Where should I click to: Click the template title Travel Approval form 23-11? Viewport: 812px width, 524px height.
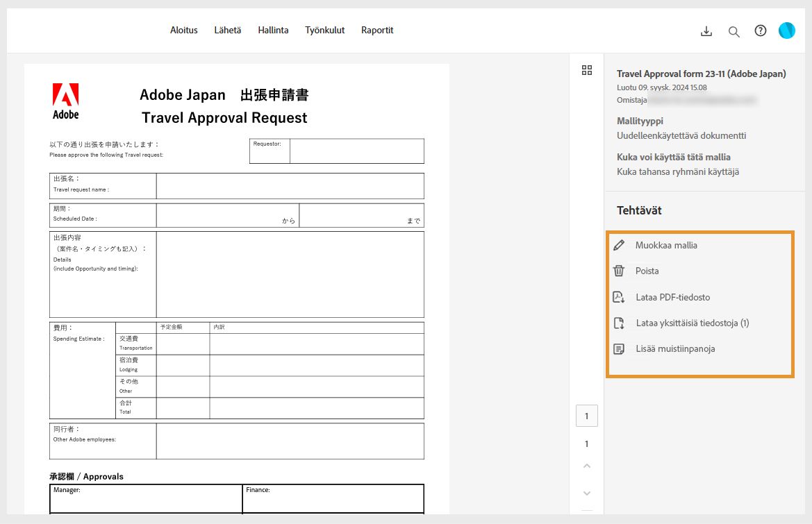[x=701, y=74]
